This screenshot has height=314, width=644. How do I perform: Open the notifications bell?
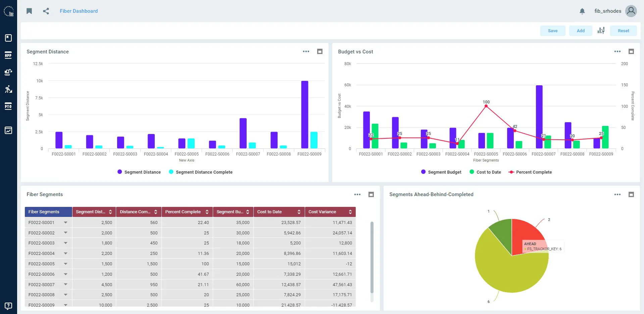tap(582, 11)
